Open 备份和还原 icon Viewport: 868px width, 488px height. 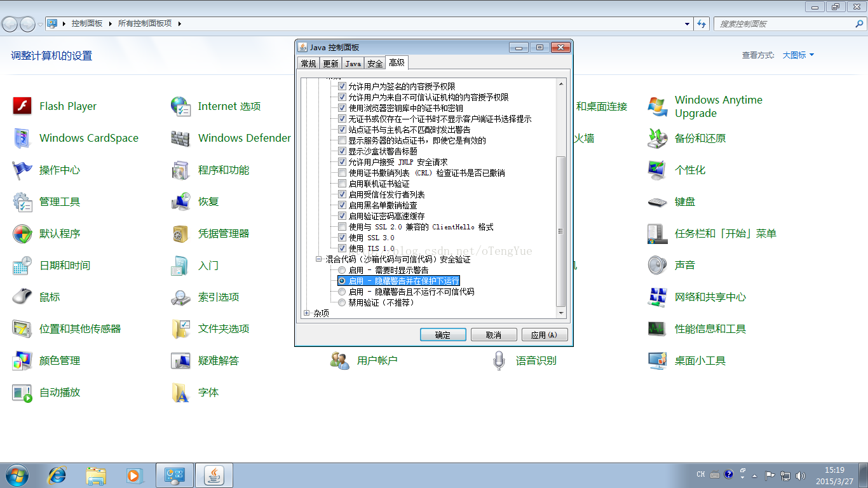(658, 138)
